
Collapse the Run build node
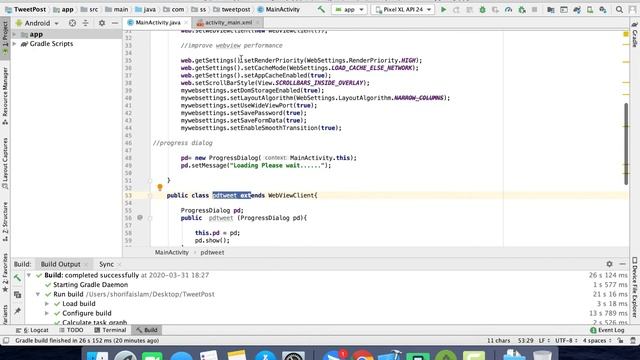coord(38,294)
